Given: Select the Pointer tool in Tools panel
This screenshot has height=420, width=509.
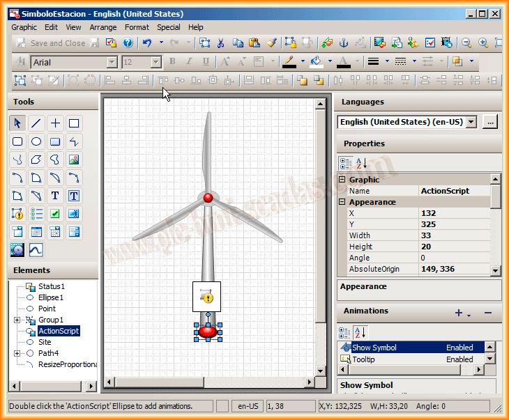Looking at the screenshot, I should pos(17,123).
